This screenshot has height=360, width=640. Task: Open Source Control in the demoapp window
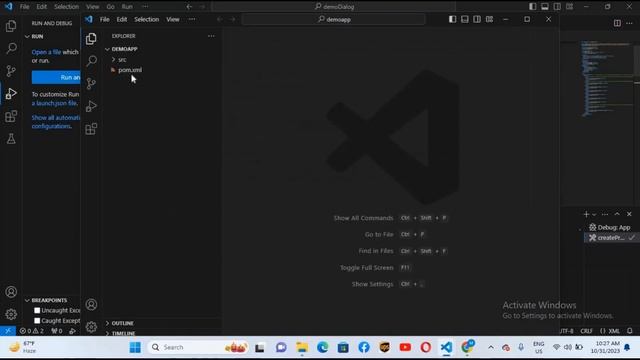point(91,83)
